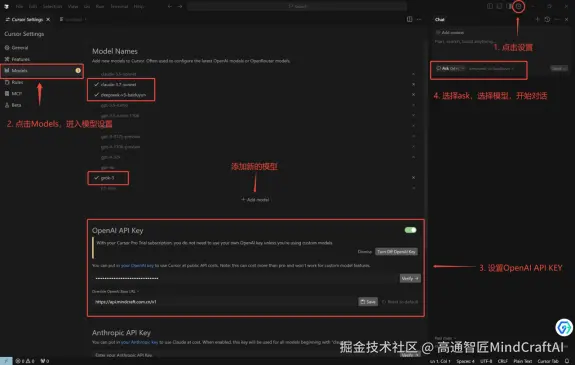Open the settings gear in the title bar

click(x=518, y=6)
